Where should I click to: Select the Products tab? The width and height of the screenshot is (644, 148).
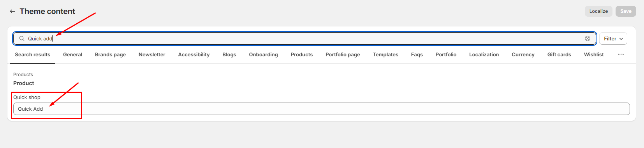(x=302, y=54)
